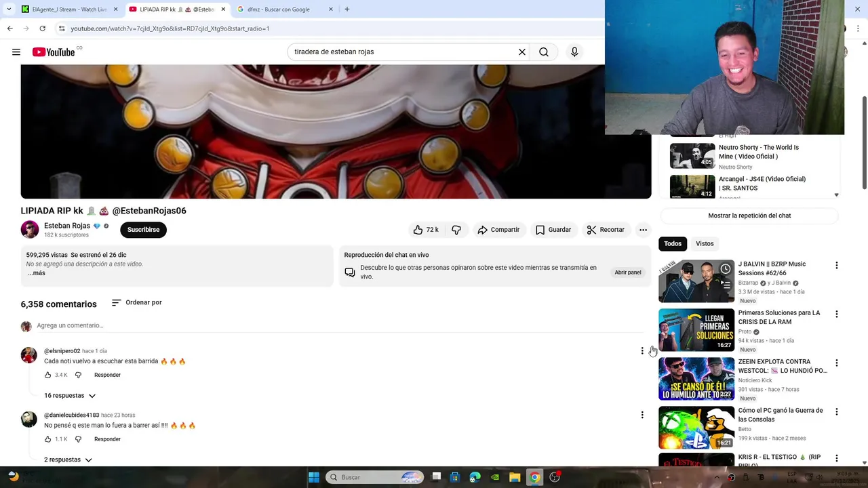Open Esteban Rojas channel name link
Viewport: 868px width, 488px height.
(x=67, y=226)
